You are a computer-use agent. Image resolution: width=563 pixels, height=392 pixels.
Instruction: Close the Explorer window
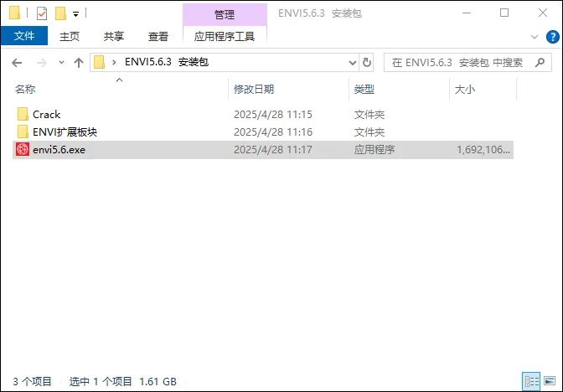[543, 13]
